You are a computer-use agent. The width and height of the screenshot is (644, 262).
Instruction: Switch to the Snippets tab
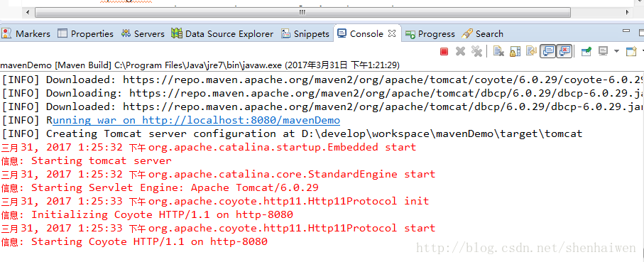305,33
